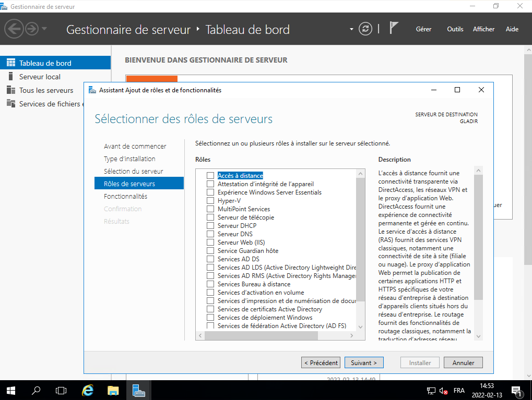Click roles list horizontal scrollbar left arrow
This screenshot has width=532, height=400.
[200, 336]
